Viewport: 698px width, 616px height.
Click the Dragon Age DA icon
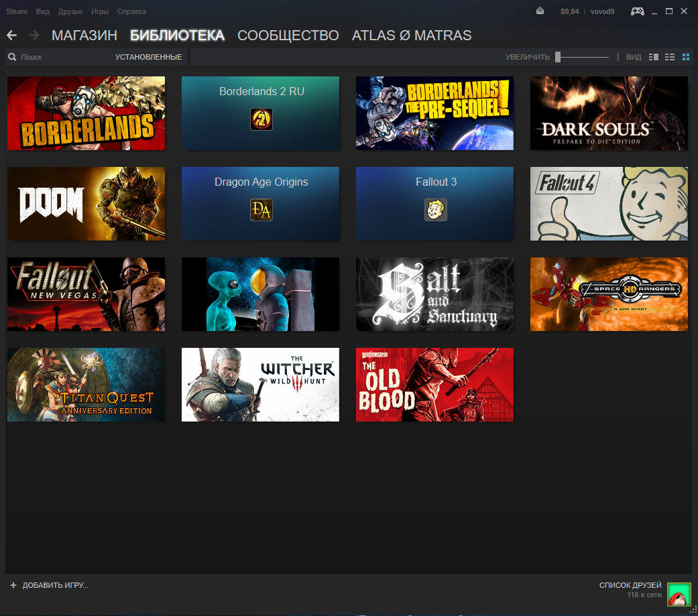(x=261, y=210)
